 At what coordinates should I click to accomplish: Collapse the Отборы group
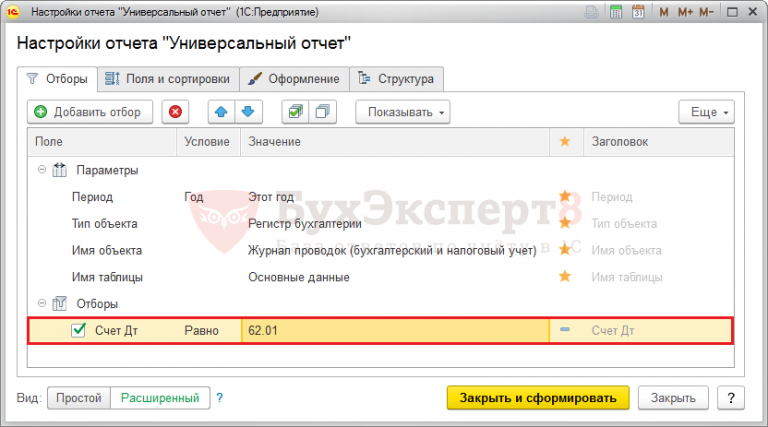[x=42, y=303]
